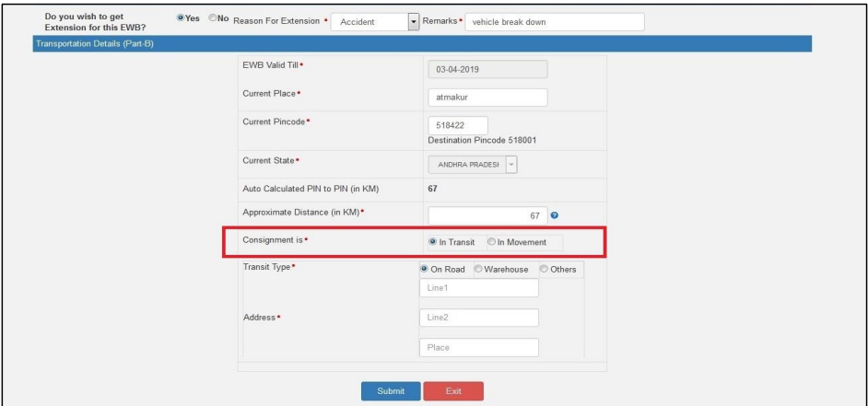This screenshot has width=868, height=406.
Task: Click the Approximate Distance input box
Action: point(487,215)
